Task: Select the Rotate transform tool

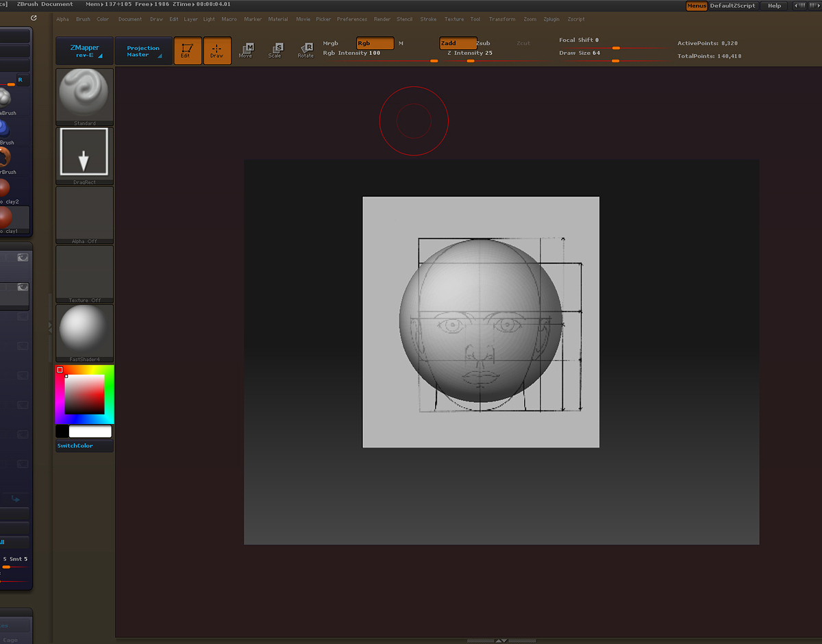Action: pyautogui.click(x=306, y=50)
